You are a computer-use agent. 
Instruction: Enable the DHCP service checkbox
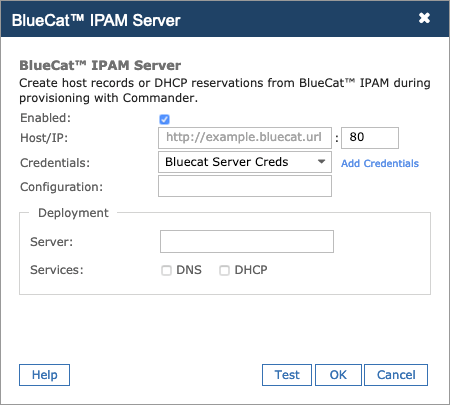click(224, 270)
